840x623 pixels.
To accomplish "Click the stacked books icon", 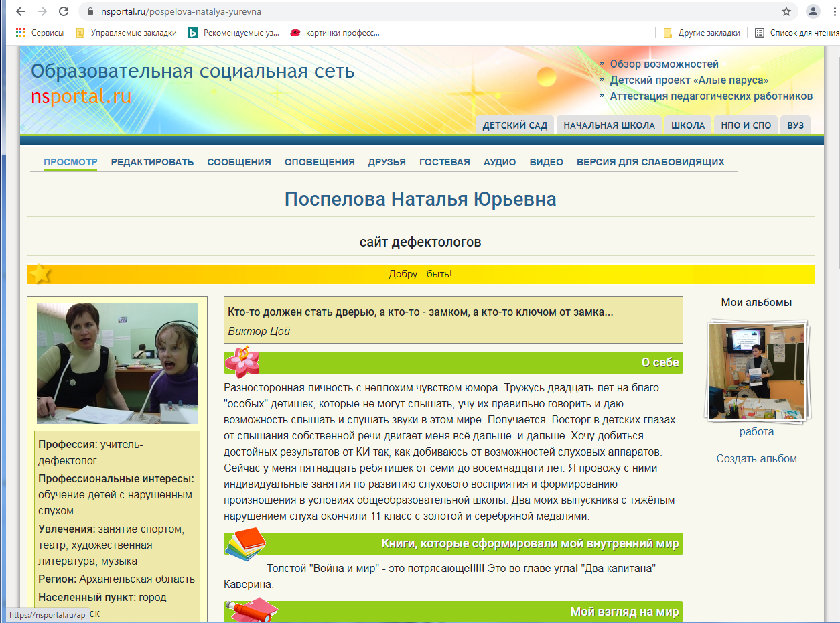I will (x=244, y=543).
